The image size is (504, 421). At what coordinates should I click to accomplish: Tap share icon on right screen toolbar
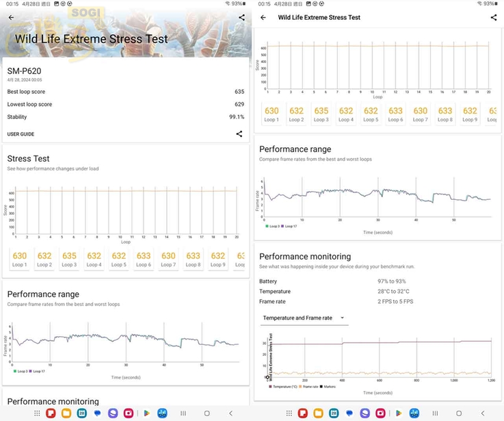(x=494, y=17)
